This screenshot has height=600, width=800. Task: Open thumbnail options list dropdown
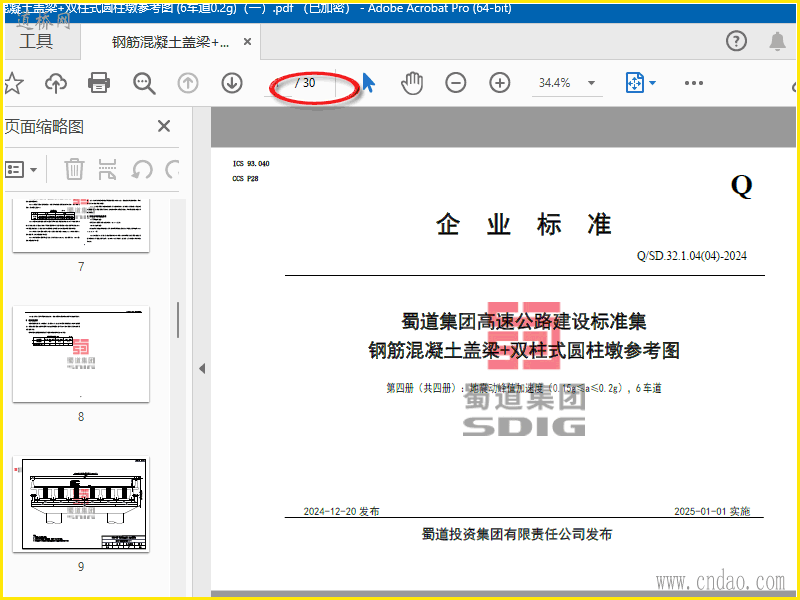pos(21,169)
